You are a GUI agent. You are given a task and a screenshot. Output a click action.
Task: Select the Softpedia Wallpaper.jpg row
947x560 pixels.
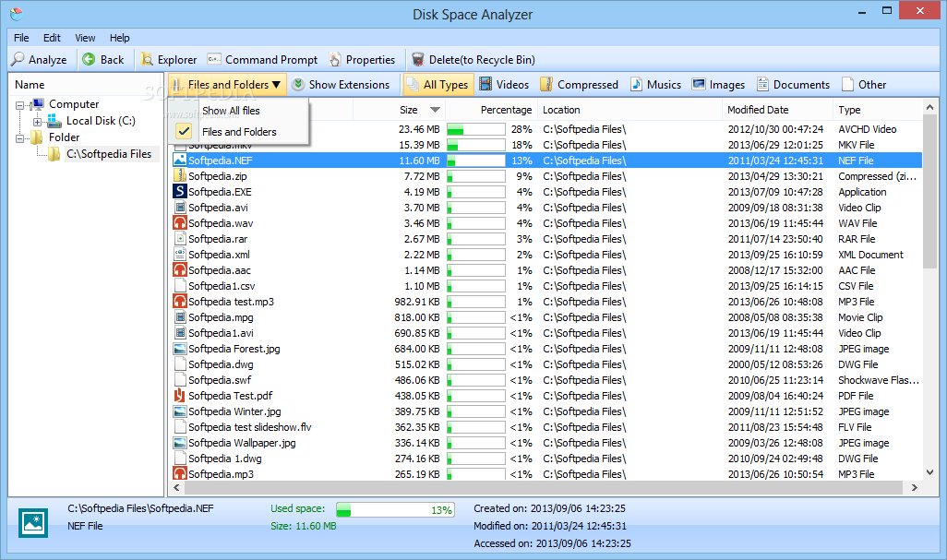(x=546, y=443)
